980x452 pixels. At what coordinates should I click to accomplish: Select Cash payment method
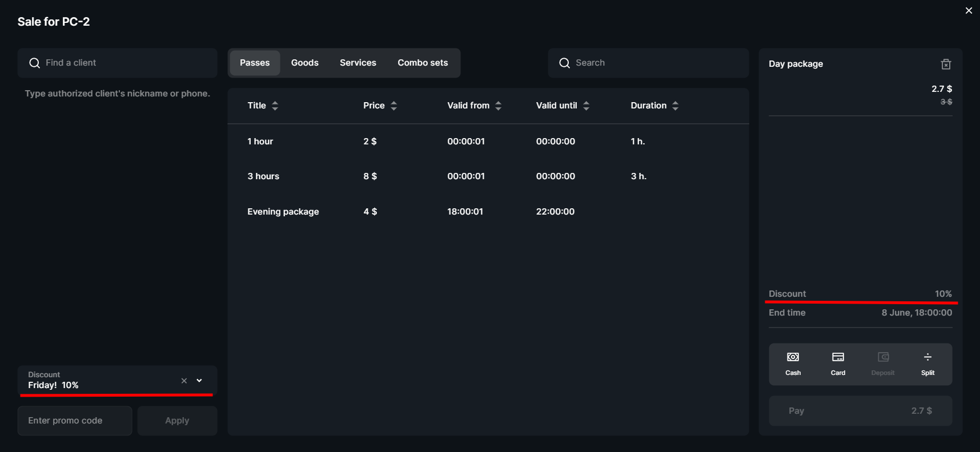(x=793, y=364)
